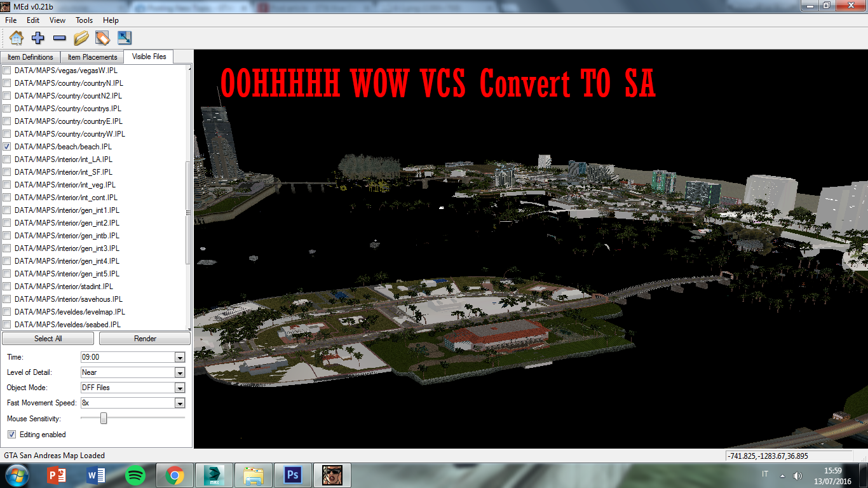Select the DATA/MAPS/country/countryW.IPL row text
Viewport: 868px width, 488px height.
pos(70,134)
